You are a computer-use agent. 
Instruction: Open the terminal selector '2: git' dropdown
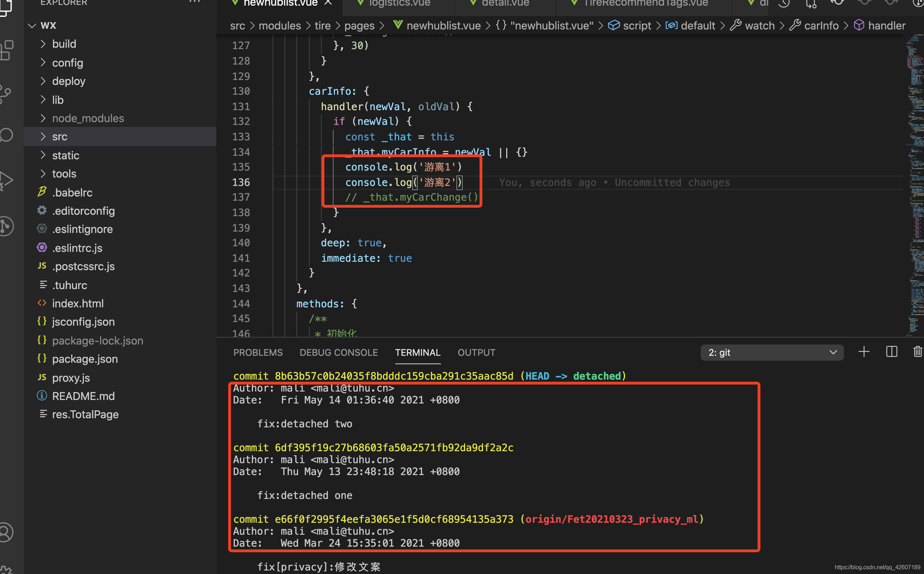click(772, 353)
